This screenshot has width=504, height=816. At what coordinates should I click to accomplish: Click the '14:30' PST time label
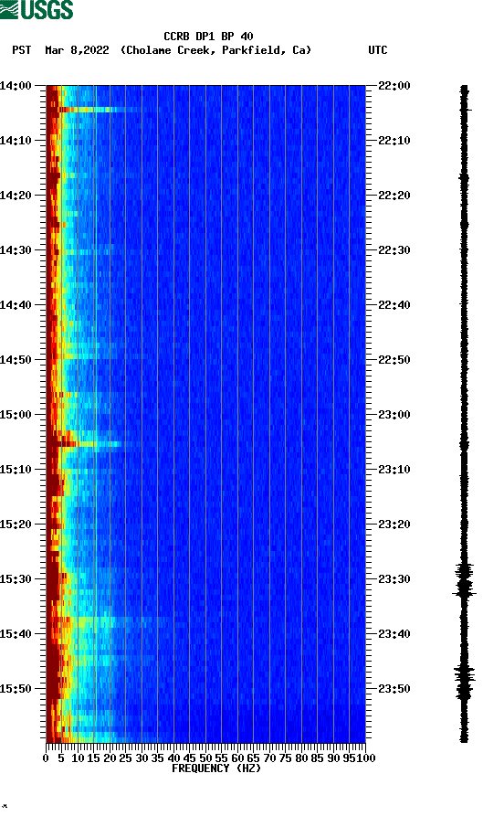pyautogui.click(x=16, y=249)
